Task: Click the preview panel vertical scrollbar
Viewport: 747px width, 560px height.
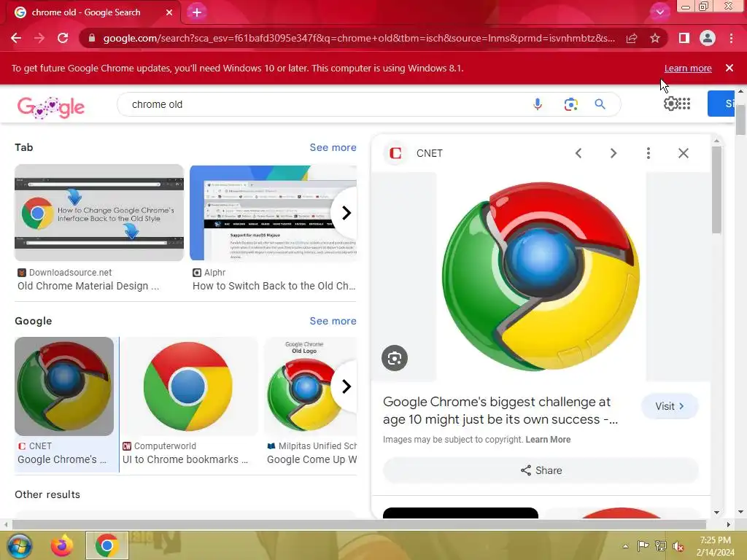Action: (x=716, y=190)
